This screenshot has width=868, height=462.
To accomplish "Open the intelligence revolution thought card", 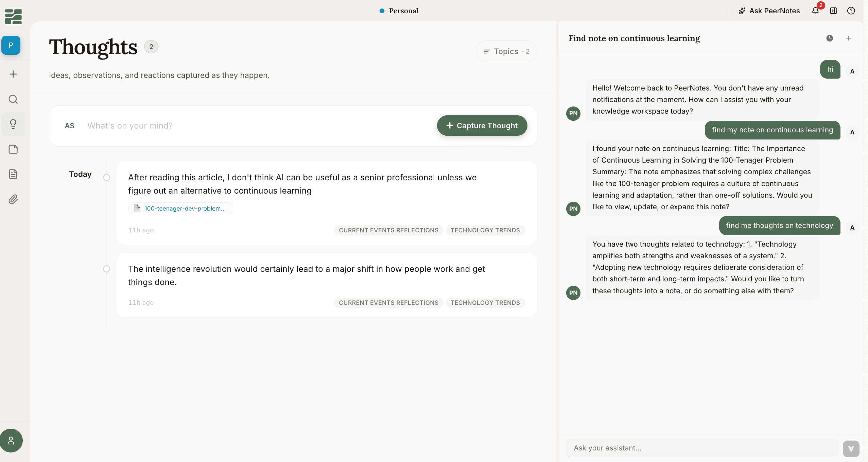I will (327, 285).
